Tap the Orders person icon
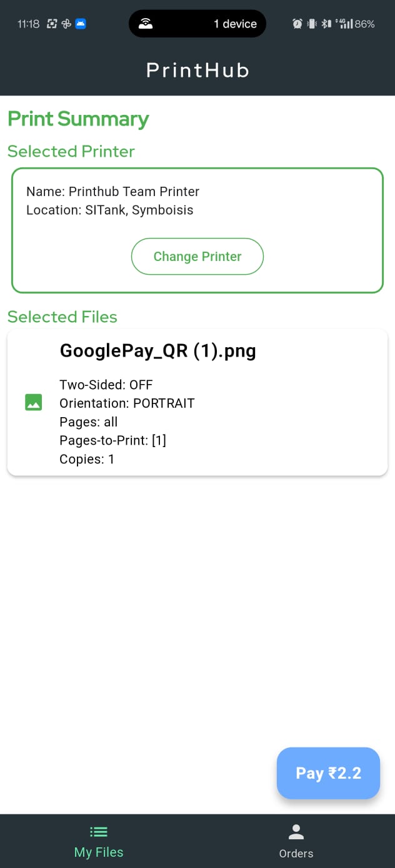Screen dimensions: 395x868 point(296,832)
